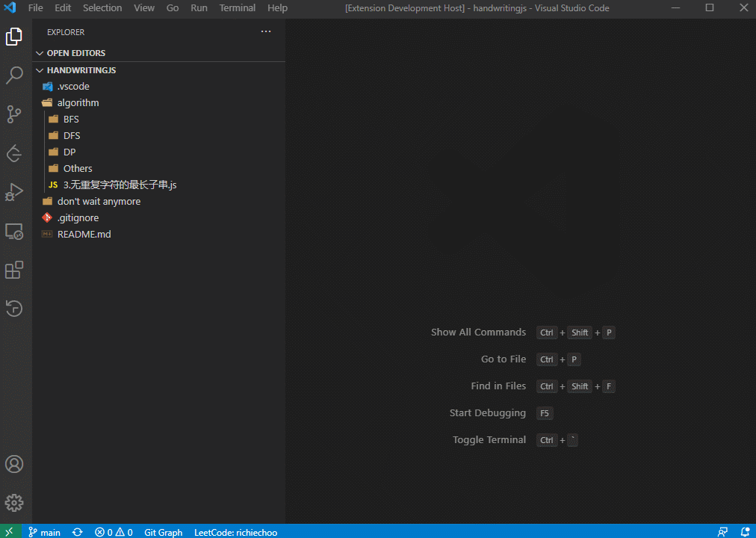Expand the DP folder
Screen dimensions: 756x538
pyautogui.click(x=159, y=152)
